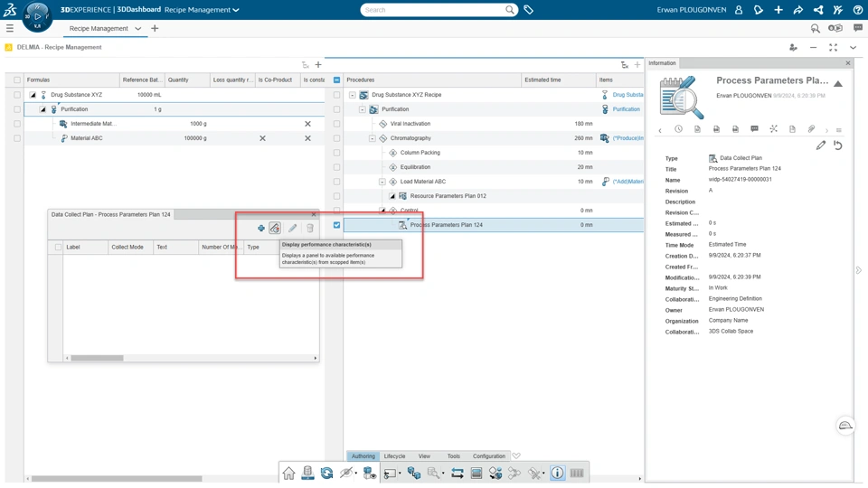Toggle the Formulas header checkbox
This screenshot has height=488, width=868.
click(17, 80)
